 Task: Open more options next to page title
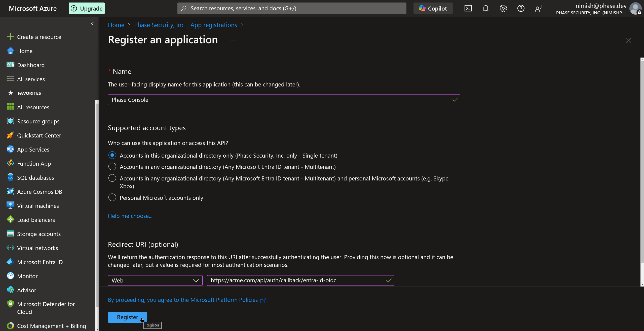coord(232,40)
